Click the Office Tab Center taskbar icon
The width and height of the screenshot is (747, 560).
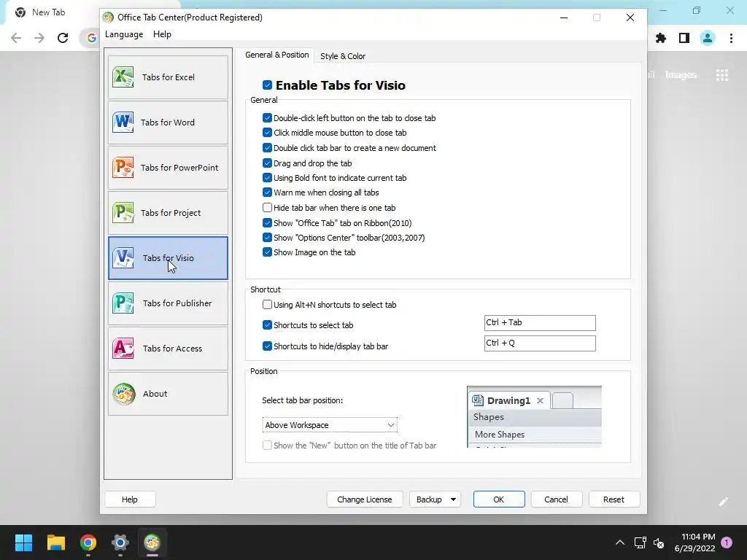click(152, 542)
